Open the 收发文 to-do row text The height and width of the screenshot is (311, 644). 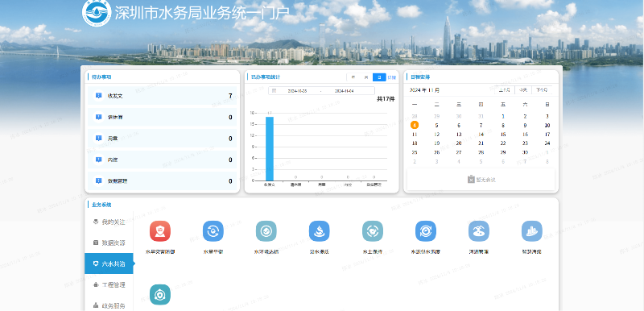pyautogui.click(x=115, y=96)
